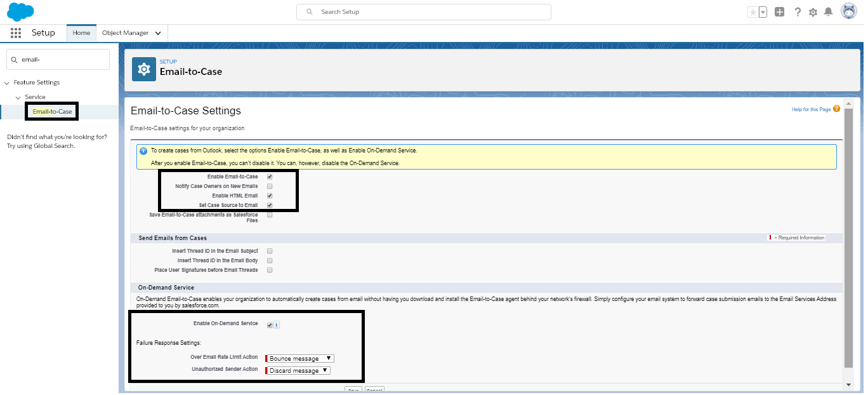Open the notifications bell

tap(828, 12)
